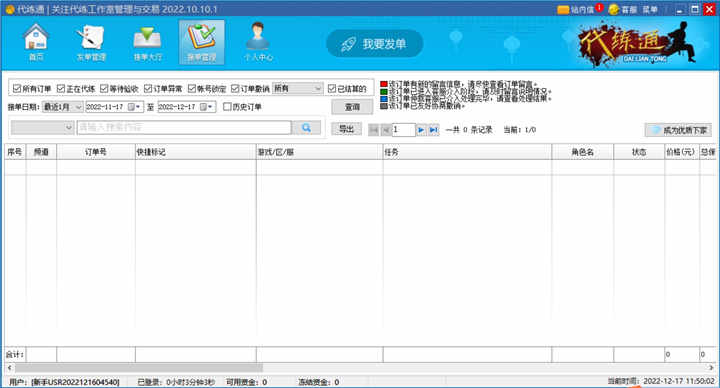Uncheck 订单撤销 checkbox

[x=235, y=88]
